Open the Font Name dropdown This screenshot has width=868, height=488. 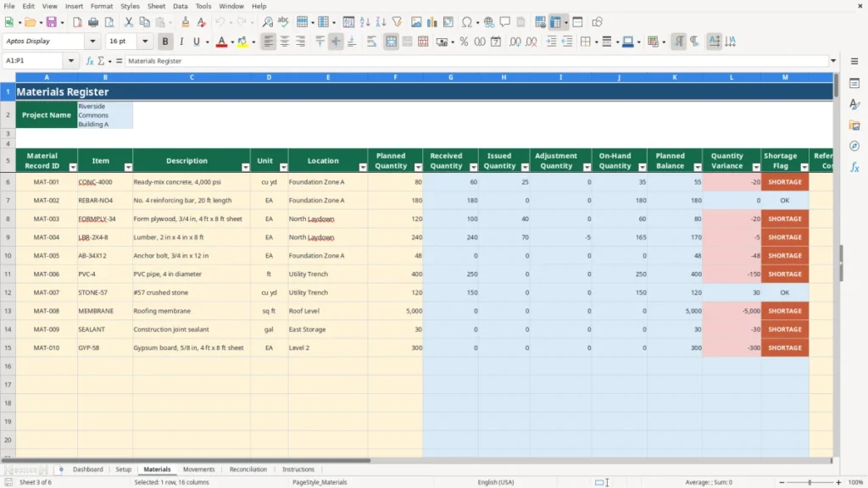pyautogui.click(x=92, y=41)
